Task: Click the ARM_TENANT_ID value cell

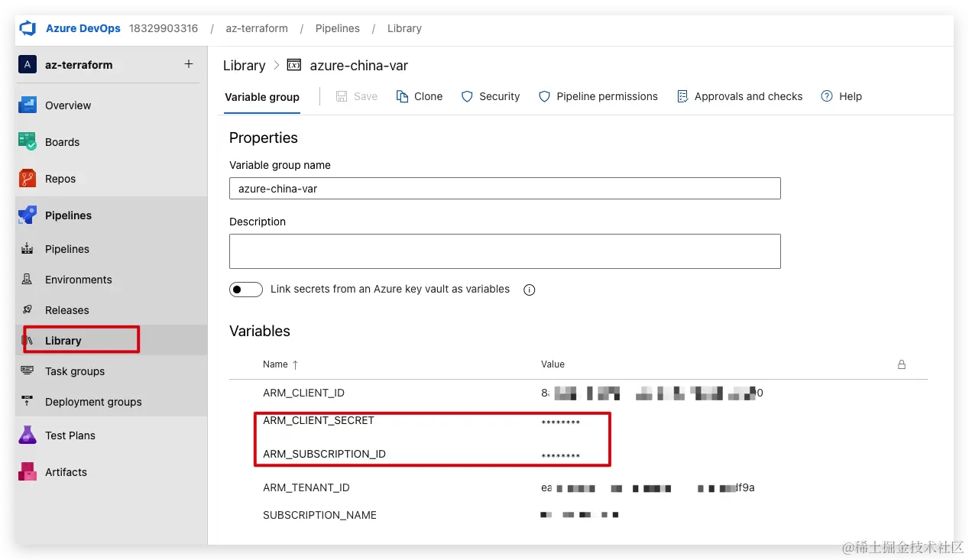Action: click(x=647, y=487)
